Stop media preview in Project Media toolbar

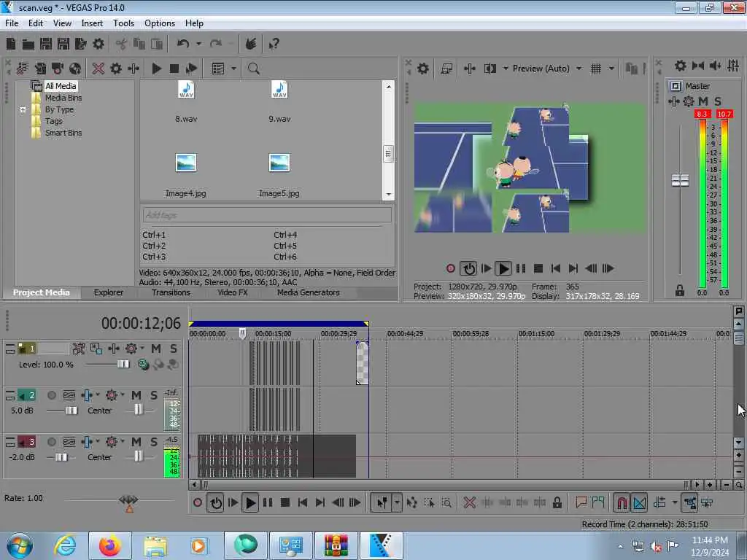pyautogui.click(x=174, y=69)
